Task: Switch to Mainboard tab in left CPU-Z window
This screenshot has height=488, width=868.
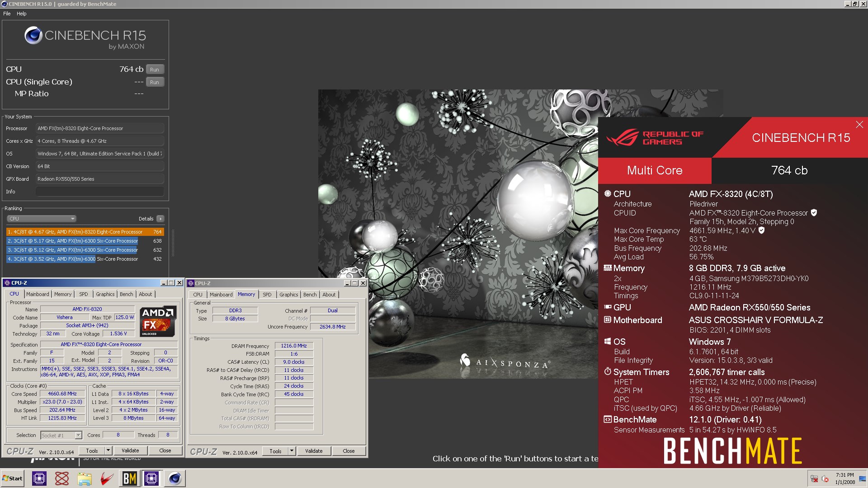Action: pyautogui.click(x=38, y=294)
